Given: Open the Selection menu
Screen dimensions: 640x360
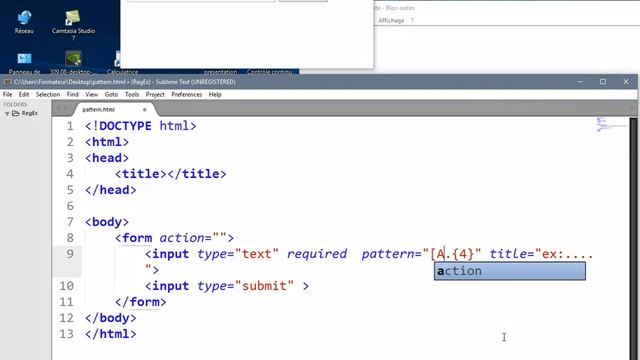Looking at the screenshot, I should tap(48, 94).
